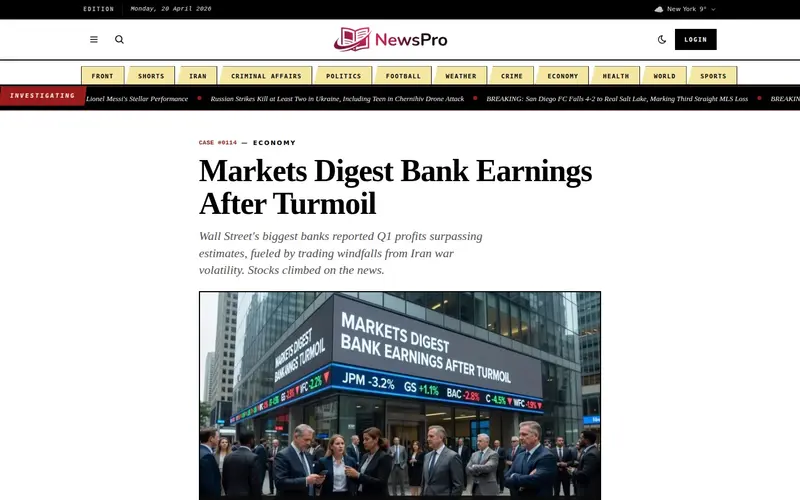Click the search magnifier icon
The image size is (800, 500).
pyautogui.click(x=119, y=39)
